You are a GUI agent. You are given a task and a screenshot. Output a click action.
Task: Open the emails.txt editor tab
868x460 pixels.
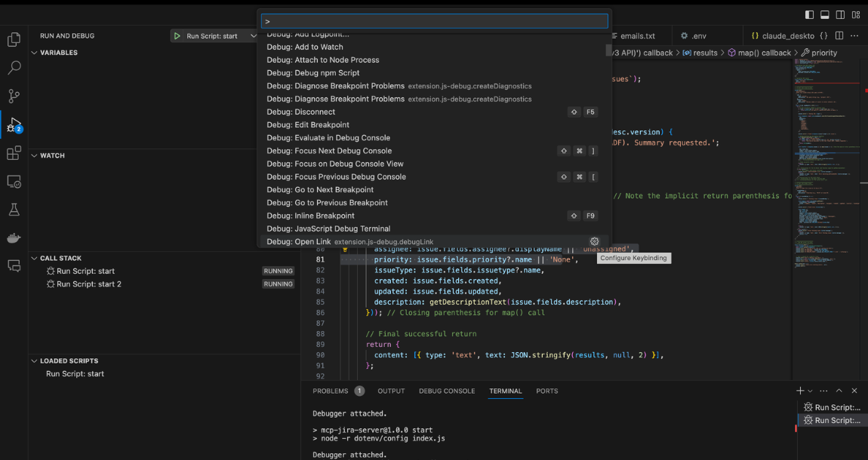637,35
